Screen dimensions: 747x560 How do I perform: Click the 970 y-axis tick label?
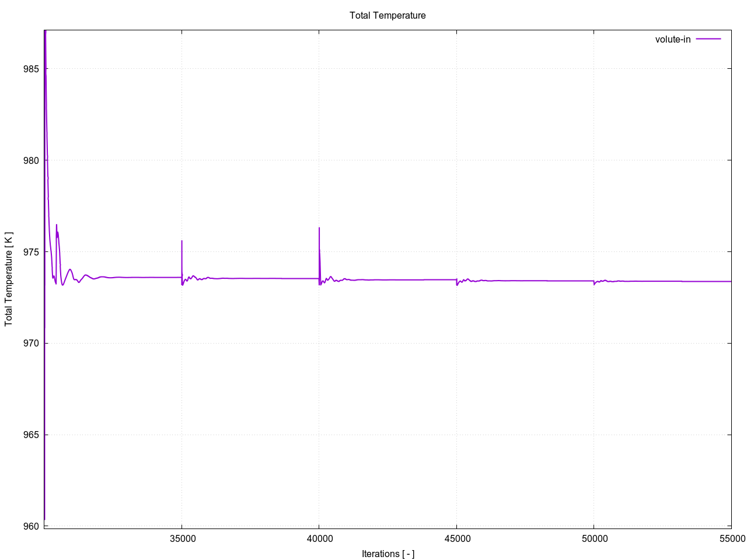32,344
